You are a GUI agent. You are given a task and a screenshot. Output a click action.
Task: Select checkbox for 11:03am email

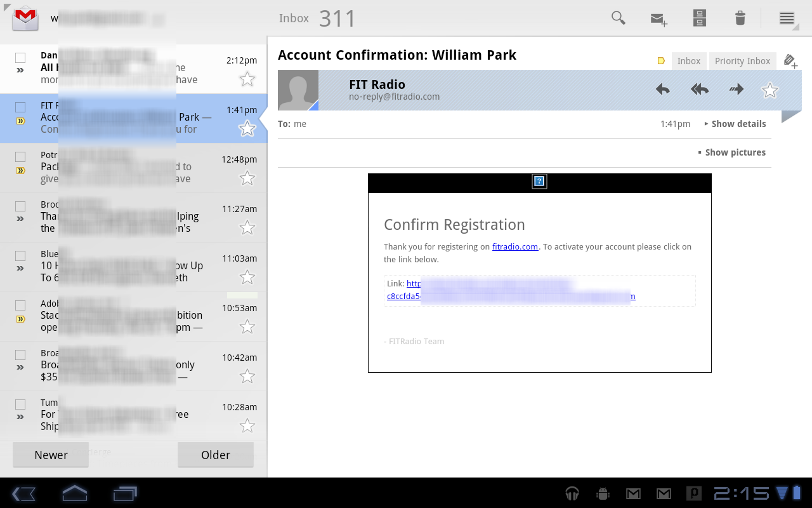(20, 255)
